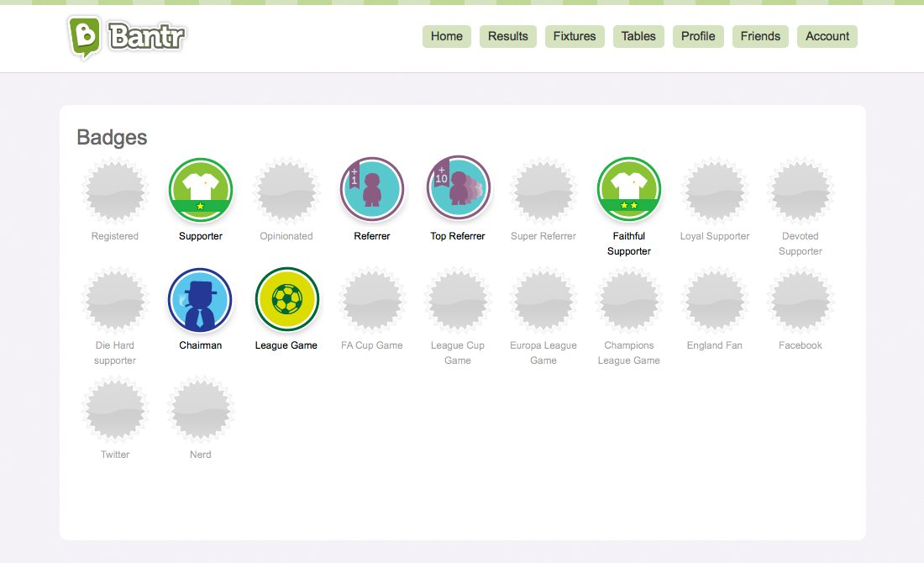Select the grey Registered badge icon
The width and height of the screenshot is (924, 563).
click(x=115, y=191)
